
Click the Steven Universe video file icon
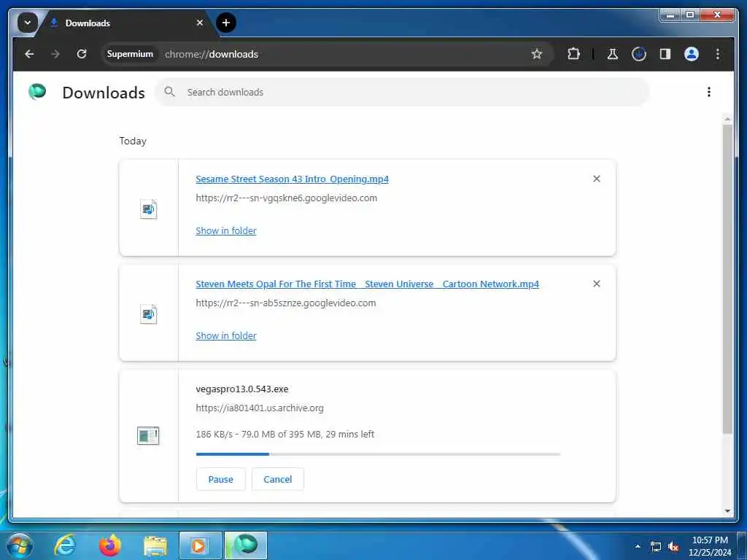coord(149,314)
